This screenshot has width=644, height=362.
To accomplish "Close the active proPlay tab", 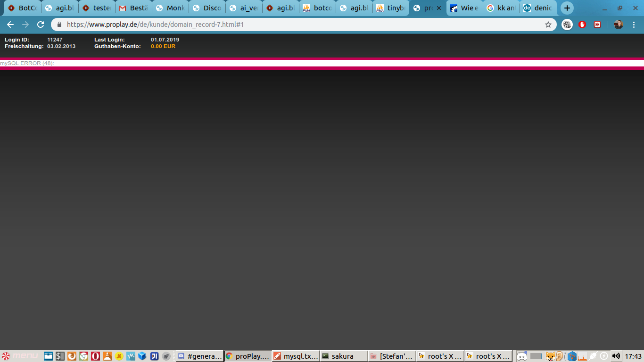I will (x=439, y=8).
